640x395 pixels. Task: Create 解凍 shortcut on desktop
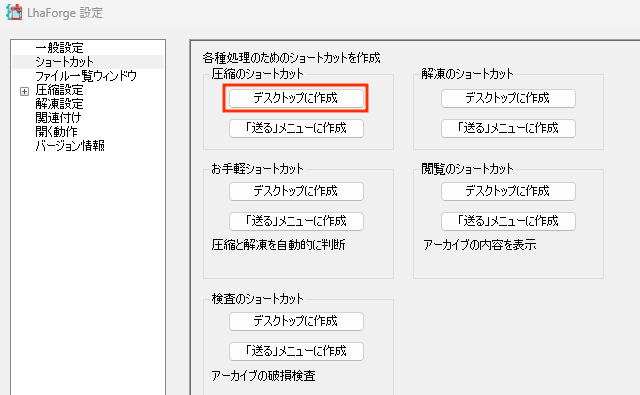tap(508, 98)
